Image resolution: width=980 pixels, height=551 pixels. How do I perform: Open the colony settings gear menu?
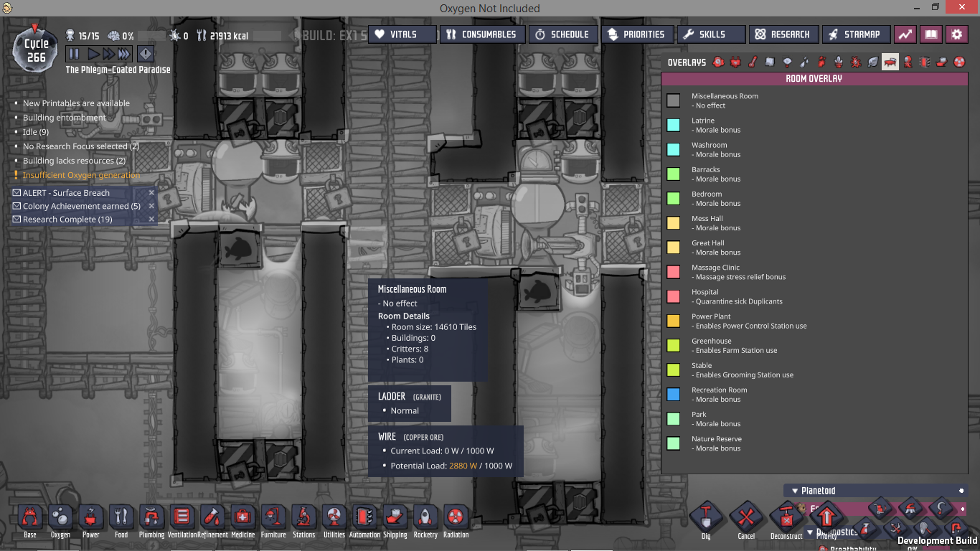click(956, 34)
